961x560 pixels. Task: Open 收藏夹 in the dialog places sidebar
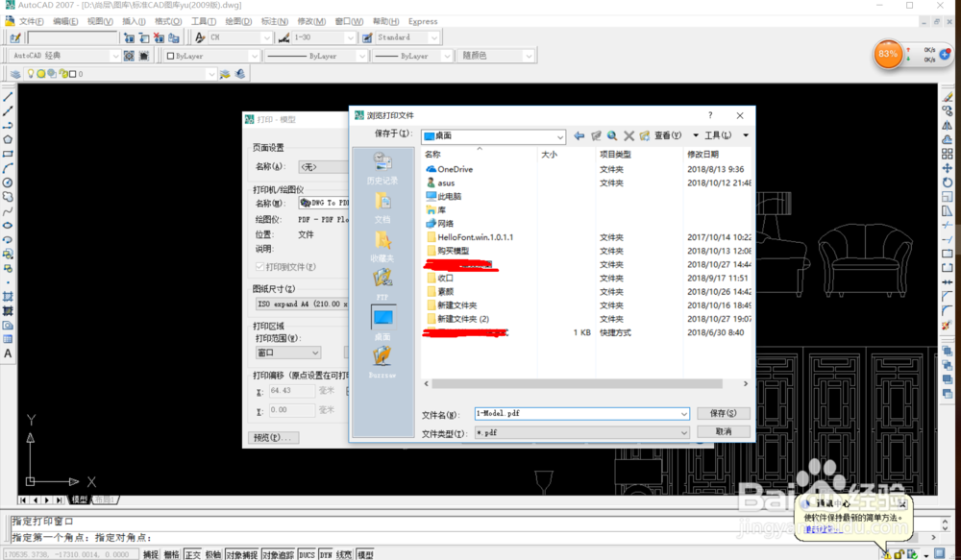[x=382, y=246]
